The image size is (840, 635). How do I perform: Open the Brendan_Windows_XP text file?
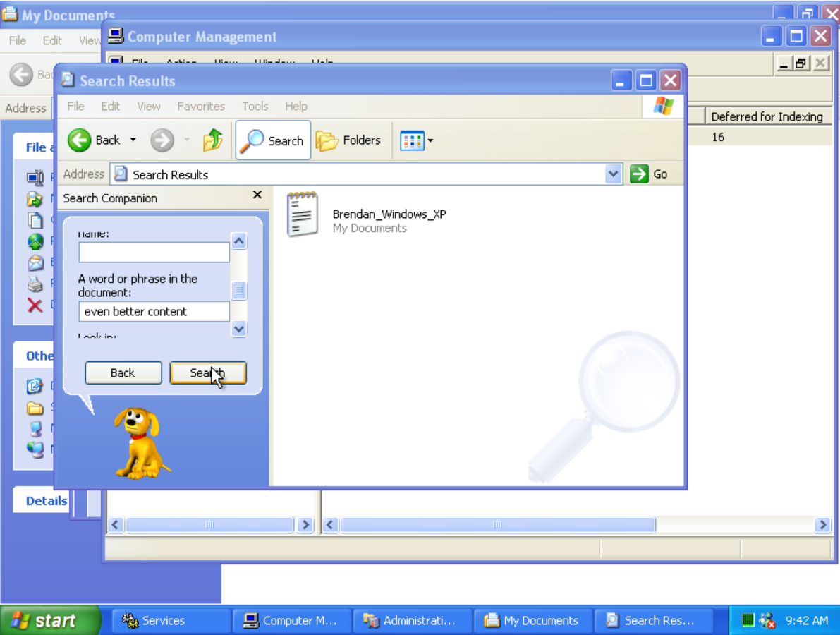click(303, 214)
